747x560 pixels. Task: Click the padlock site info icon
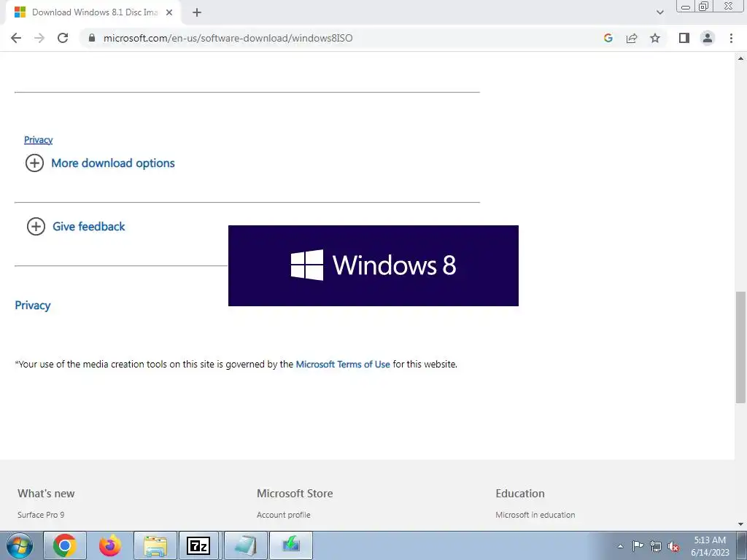click(92, 38)
